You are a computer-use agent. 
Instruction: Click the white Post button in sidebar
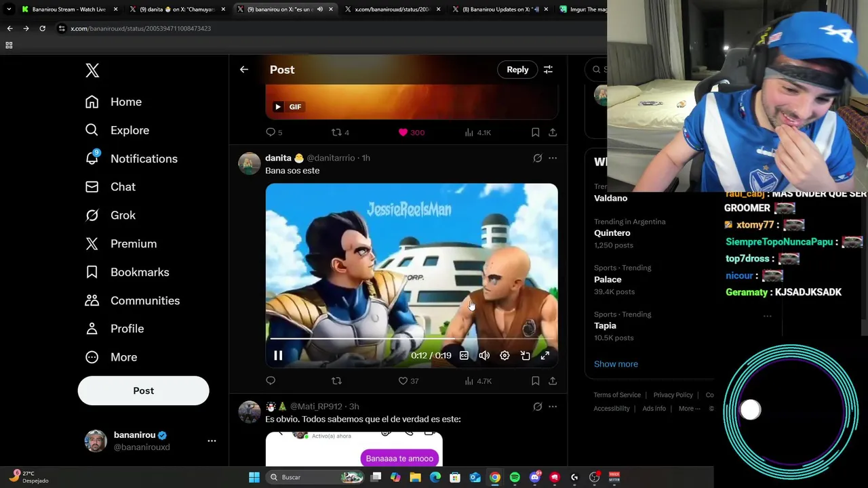[x=144, y=391]
